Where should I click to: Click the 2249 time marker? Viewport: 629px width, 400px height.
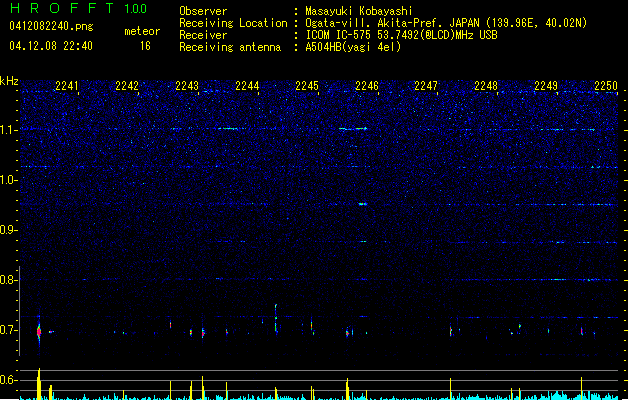(x=546, y=86)
